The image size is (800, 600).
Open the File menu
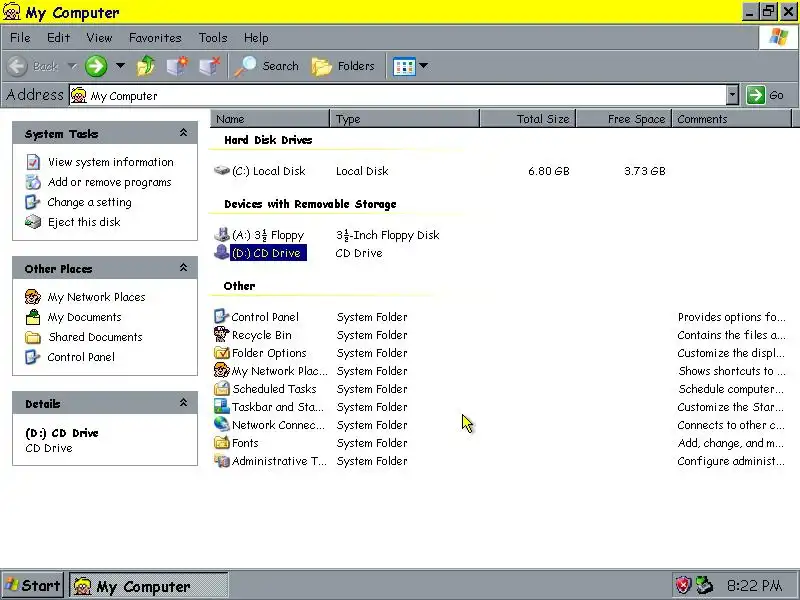point(20,38)
